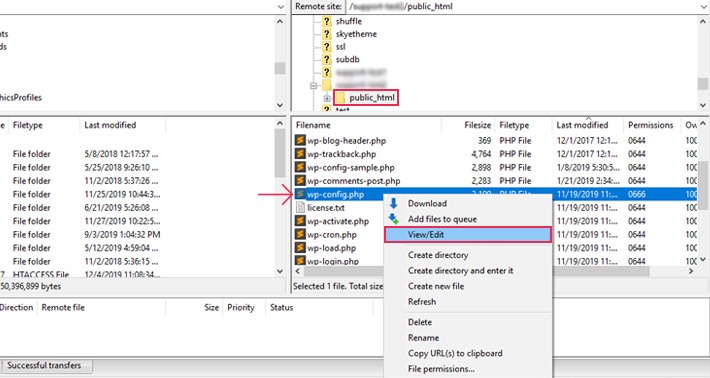The width and height of the screenshot is (710, 378).
Task: Click remote tree vertical scrollbar thumb
Action: pyautogui.click(x=703, y=84)
